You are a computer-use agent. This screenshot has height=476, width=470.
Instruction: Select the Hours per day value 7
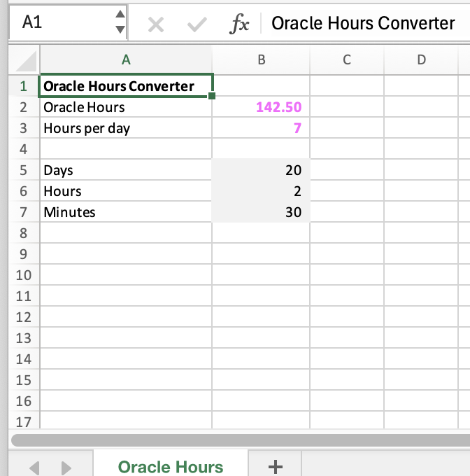(x=261, y=128)
